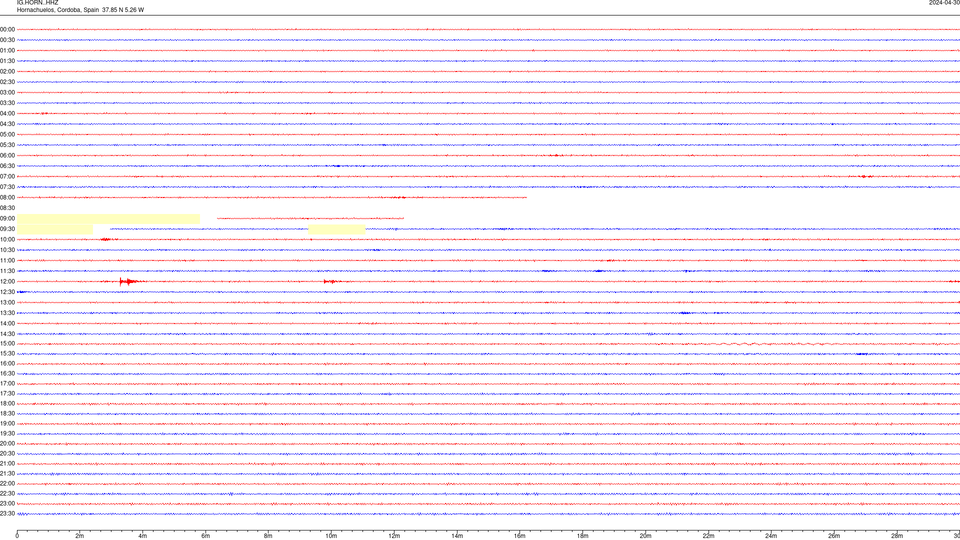Click the long-period wave on the 15:00 trace
This screenshot has height=540, width=960.
771,343
